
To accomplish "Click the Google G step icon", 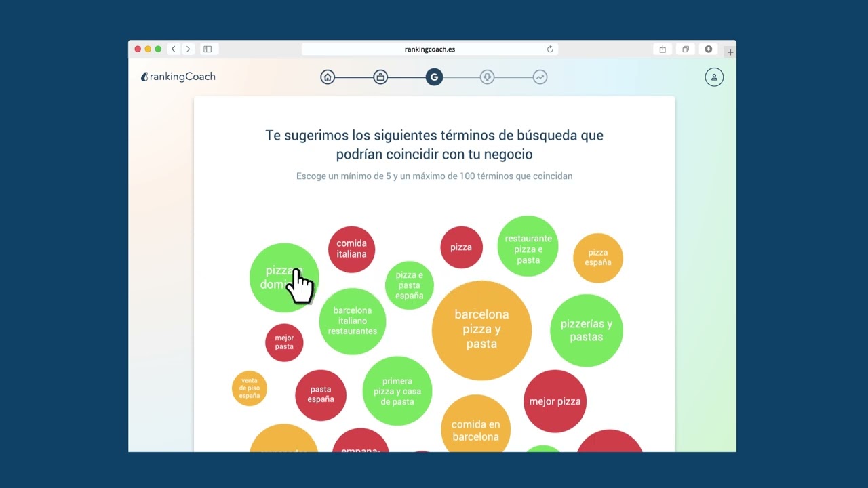I will pyautogui.click(x=434, y=77).
